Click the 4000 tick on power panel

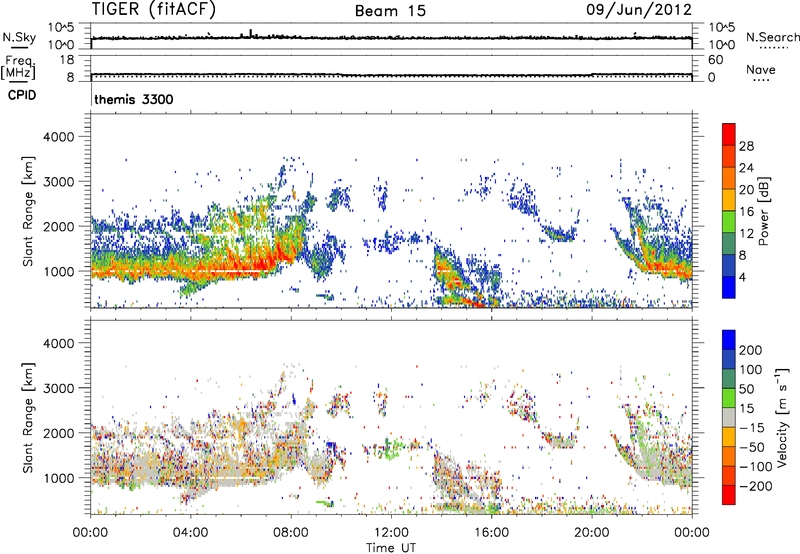[58, 137]
